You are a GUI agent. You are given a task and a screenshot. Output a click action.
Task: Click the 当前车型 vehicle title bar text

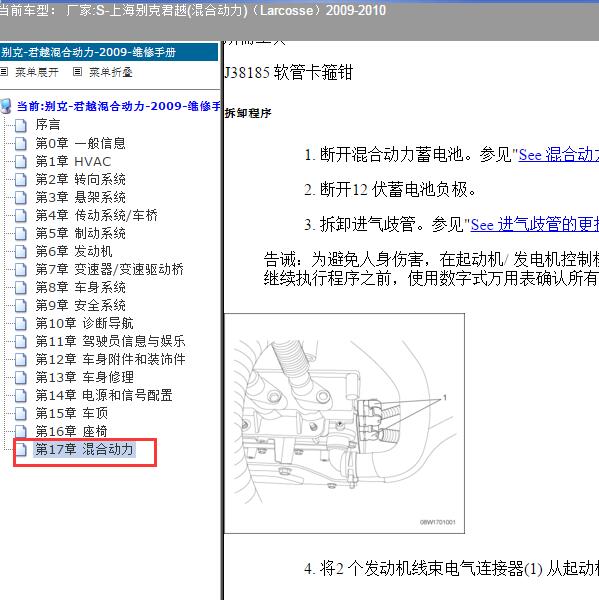point(193,10)
